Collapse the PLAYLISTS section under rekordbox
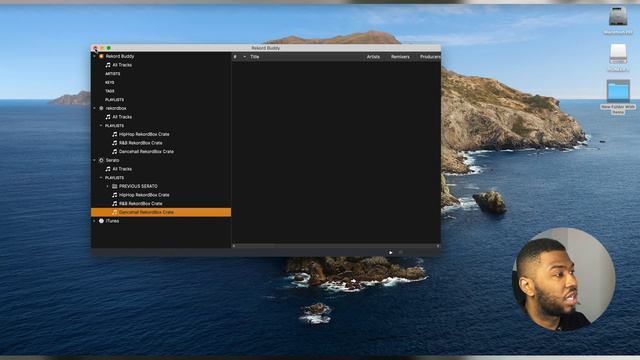640x360 pixels. click(101, 126)
